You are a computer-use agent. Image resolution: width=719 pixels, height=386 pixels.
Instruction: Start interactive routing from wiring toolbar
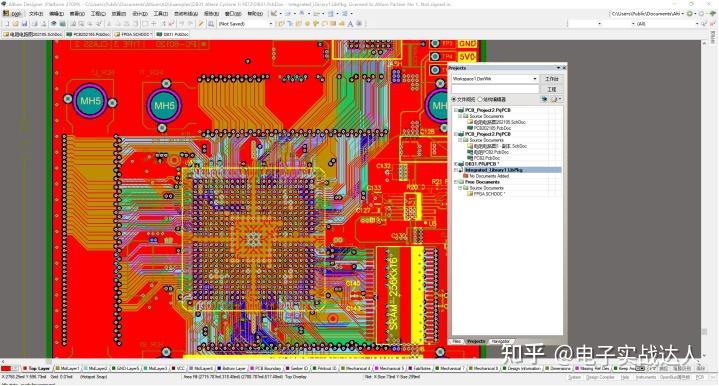pyautogui.click(x=281, y=23)
